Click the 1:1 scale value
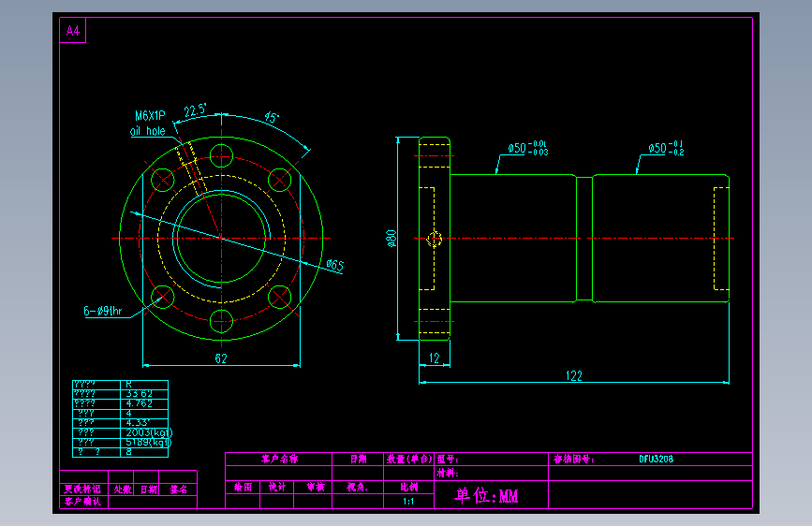This screenshot has width=812, height=526. [408, 501]
